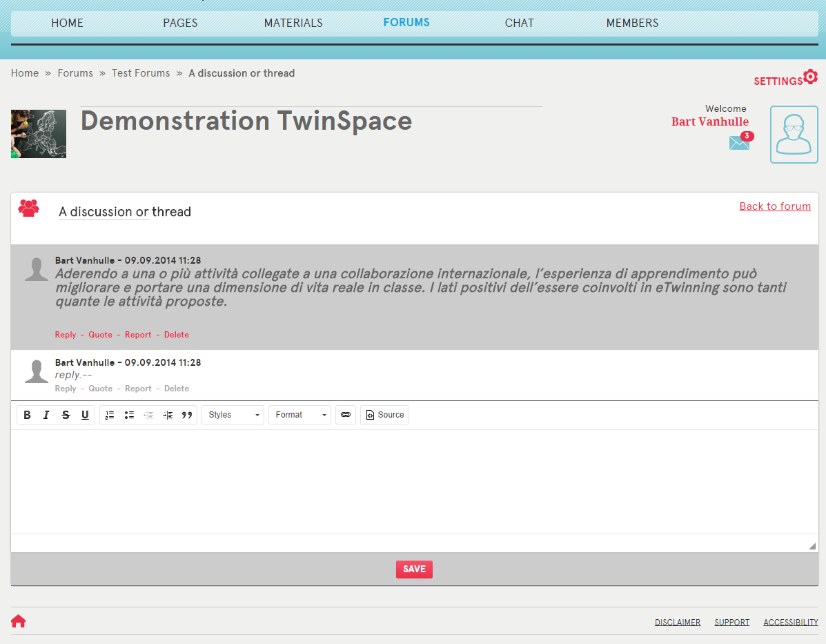Viewport: 826px width, 644px height.
Task: Reply to the first Italian post
Action: (66, 335)
